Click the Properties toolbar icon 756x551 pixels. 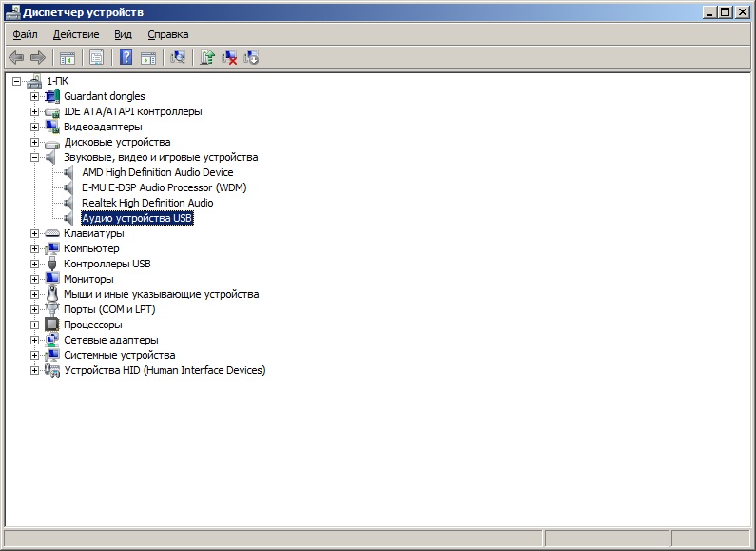click(x=96, y=58)
